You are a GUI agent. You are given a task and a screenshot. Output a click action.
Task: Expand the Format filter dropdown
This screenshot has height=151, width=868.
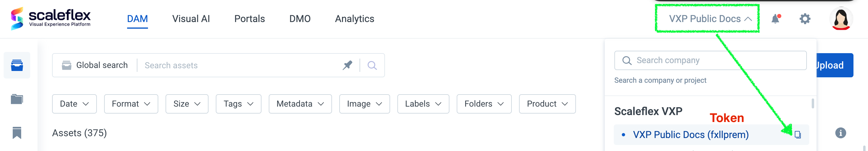click(131, 104)
